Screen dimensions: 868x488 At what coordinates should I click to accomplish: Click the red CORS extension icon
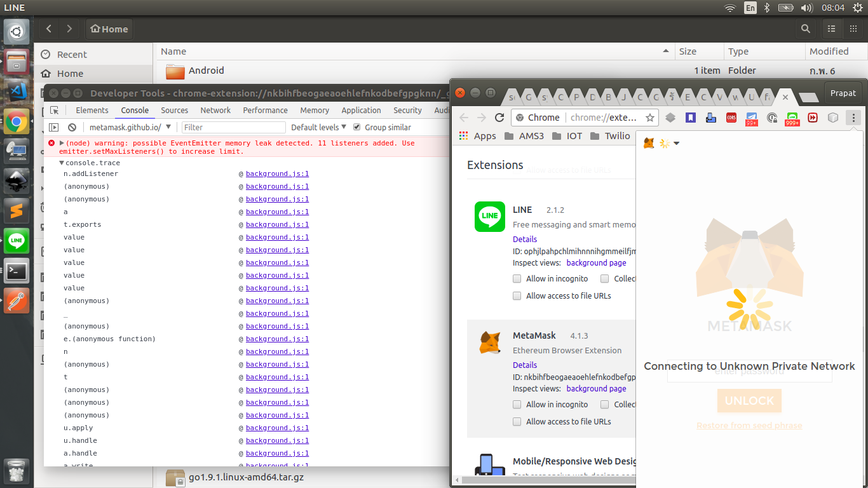tap(731, 118)
